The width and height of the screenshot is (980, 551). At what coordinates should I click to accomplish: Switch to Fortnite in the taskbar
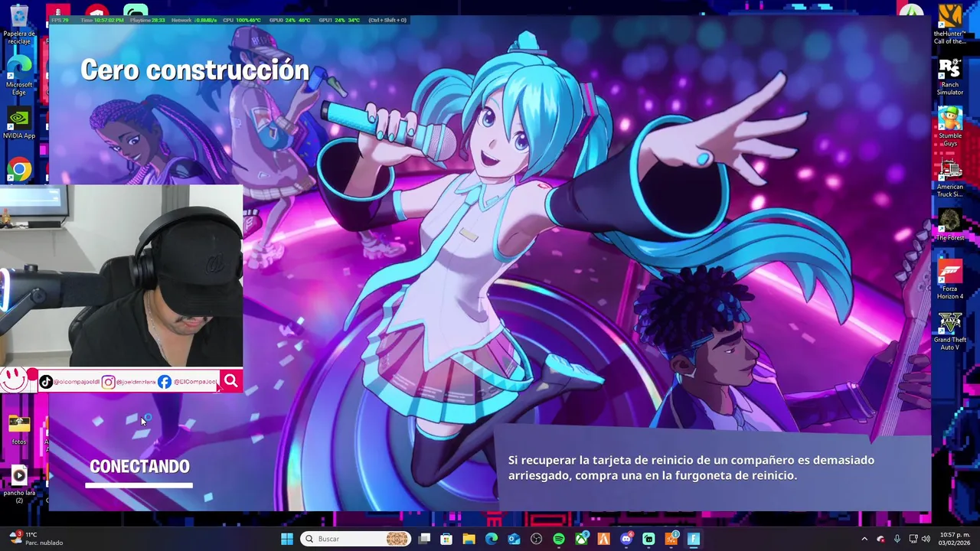(x=694, y=539)
